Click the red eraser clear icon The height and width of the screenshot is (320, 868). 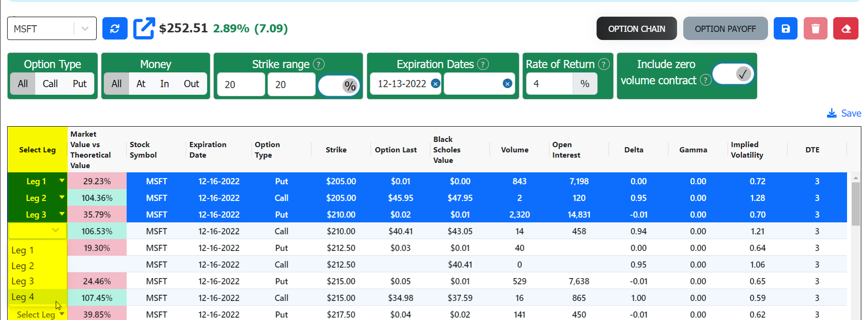[846, 29]
